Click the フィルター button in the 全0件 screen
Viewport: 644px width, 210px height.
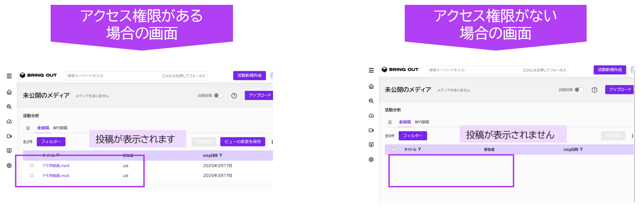[x=412, y=136]
